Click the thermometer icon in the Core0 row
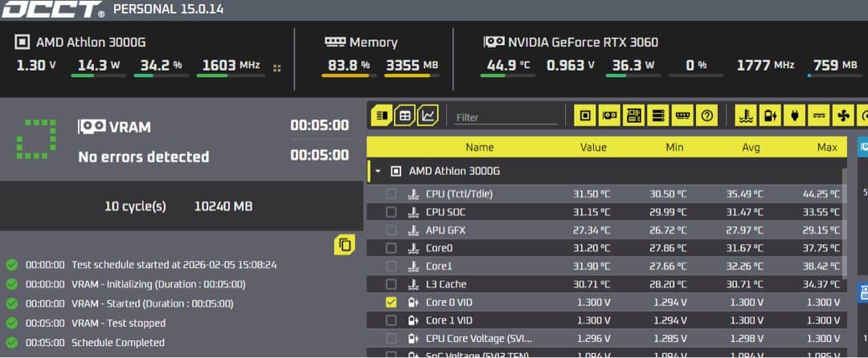This screenshot has width=868, height=358. (x=414, y=248)
